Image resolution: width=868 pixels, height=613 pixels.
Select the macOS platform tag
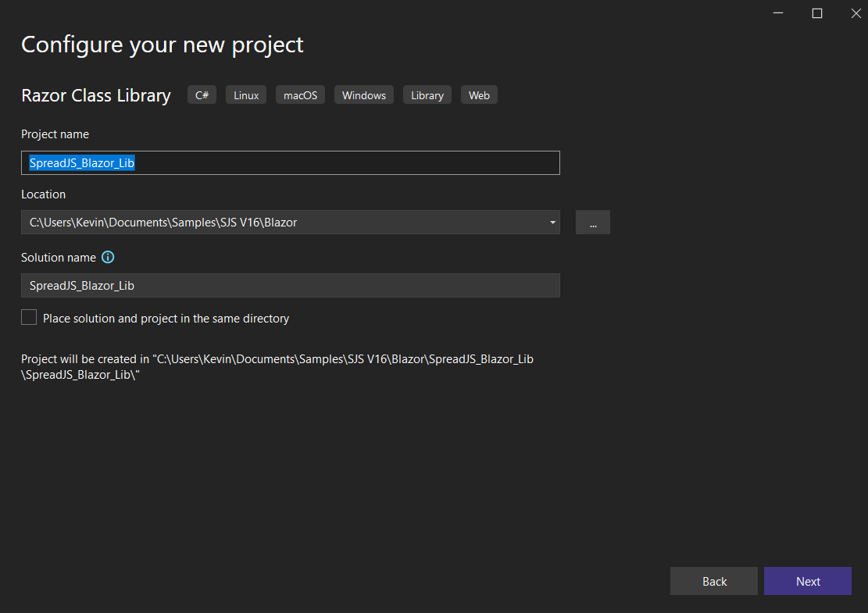[x=301, y=95]
